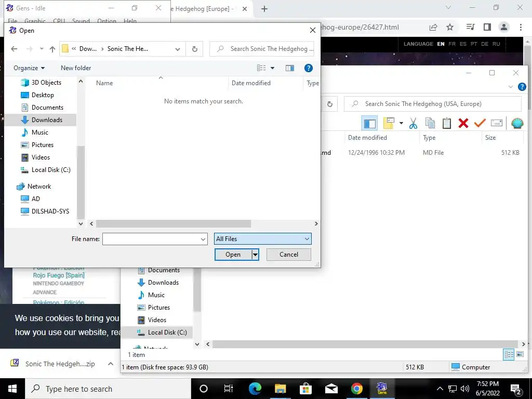Toggle Chrome side panel icon
This screenshot has width=532, height=399.
click(487, 27)
